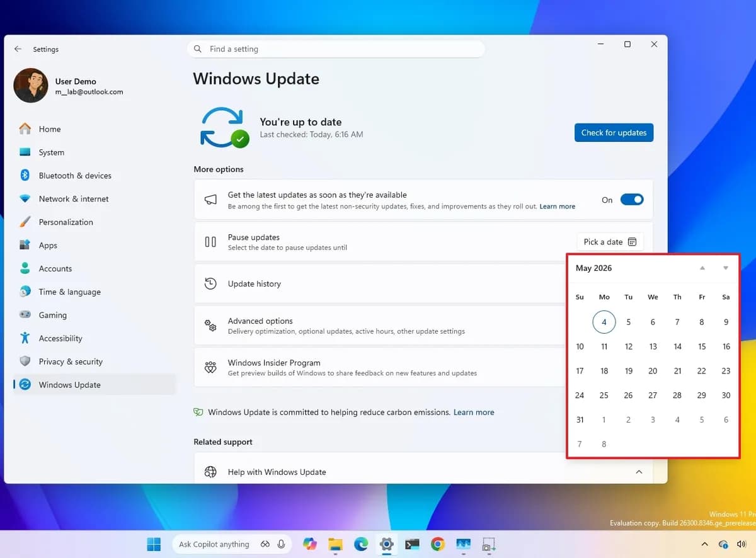Open Microsoft Edge from the taskbar
Image resolution: width=756 pixels, height=558 pixels.
tap(361, 544)
